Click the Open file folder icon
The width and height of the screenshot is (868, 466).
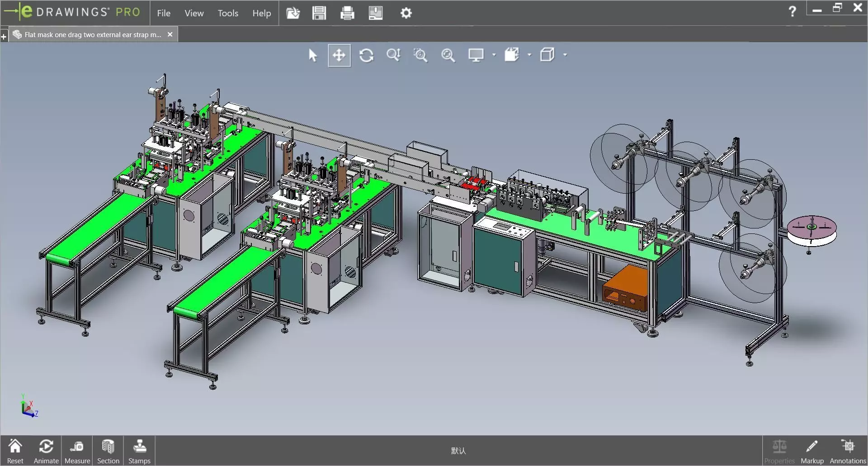pos(293,13)
